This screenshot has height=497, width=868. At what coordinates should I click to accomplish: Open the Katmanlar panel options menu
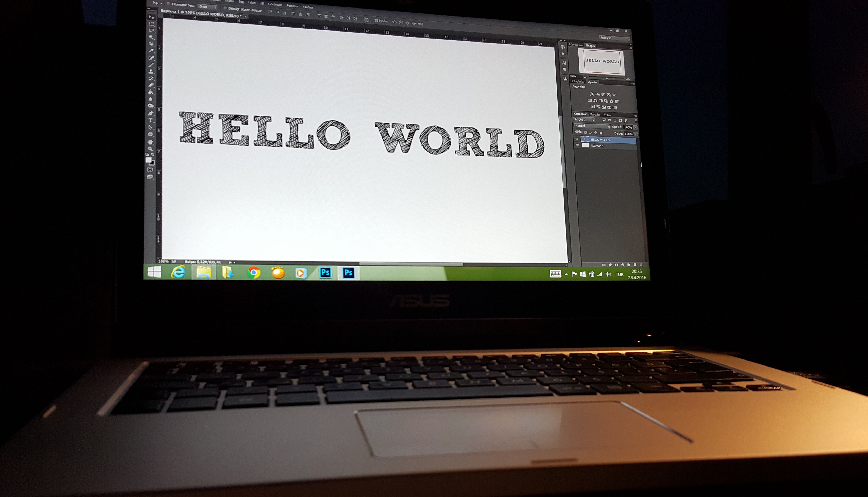point(635,116)
